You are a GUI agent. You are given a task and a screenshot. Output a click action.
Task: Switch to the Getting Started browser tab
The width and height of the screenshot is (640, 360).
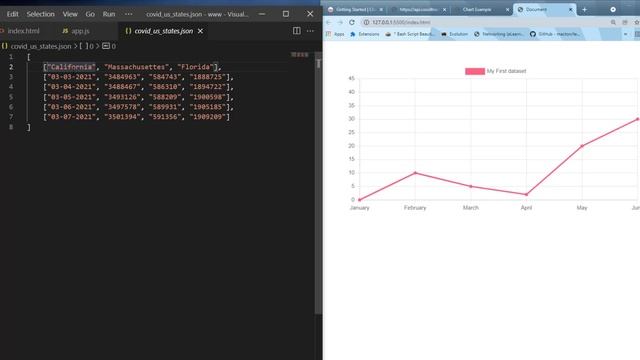tap(354, 9)
